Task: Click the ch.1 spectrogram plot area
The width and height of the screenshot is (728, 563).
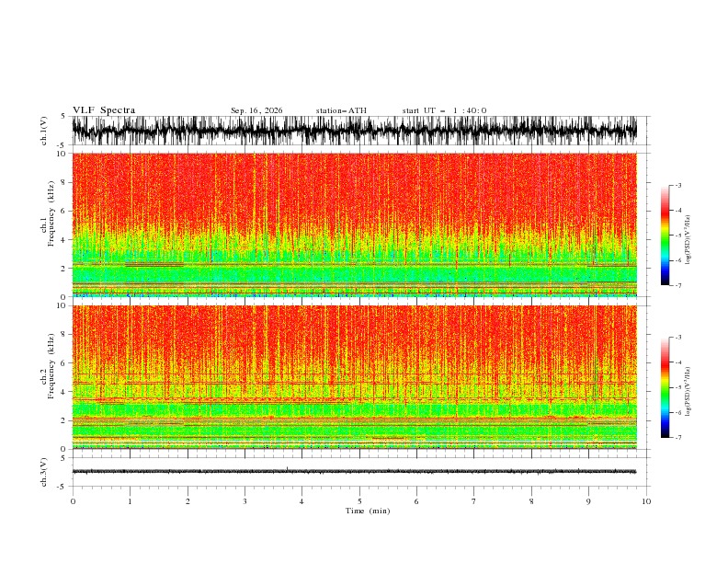Action: pyautogui.click(x=355, y=224)
